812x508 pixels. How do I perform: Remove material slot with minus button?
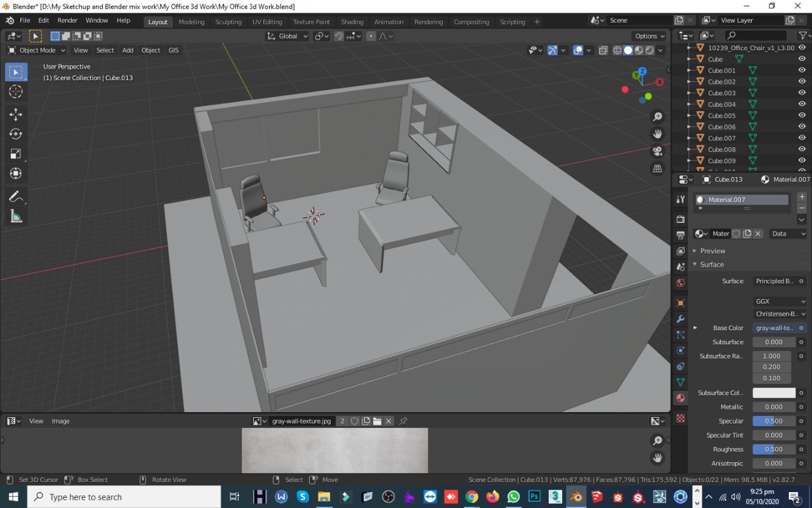pyautogui.click(x=802, y=208)
